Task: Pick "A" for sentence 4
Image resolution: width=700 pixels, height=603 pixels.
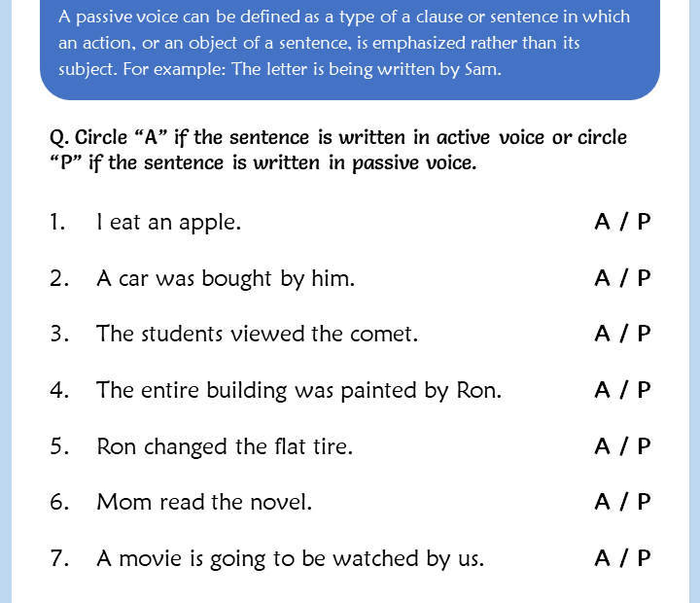Action: (x=604, y=391)
